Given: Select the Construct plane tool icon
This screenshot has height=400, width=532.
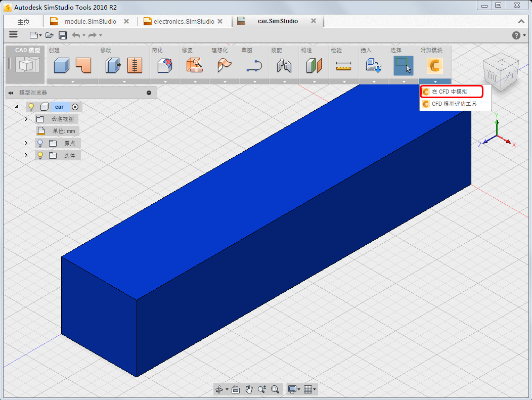Looking at the screenshot, I should pyautogui.click(x=314, y=65).
